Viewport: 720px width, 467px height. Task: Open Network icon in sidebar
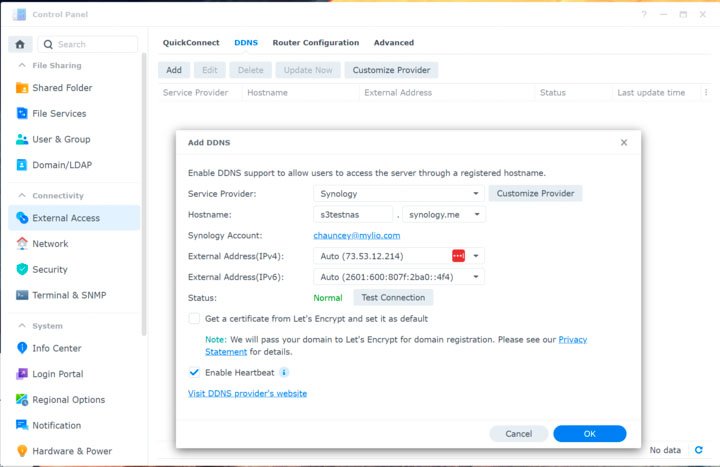pos(22,244)
